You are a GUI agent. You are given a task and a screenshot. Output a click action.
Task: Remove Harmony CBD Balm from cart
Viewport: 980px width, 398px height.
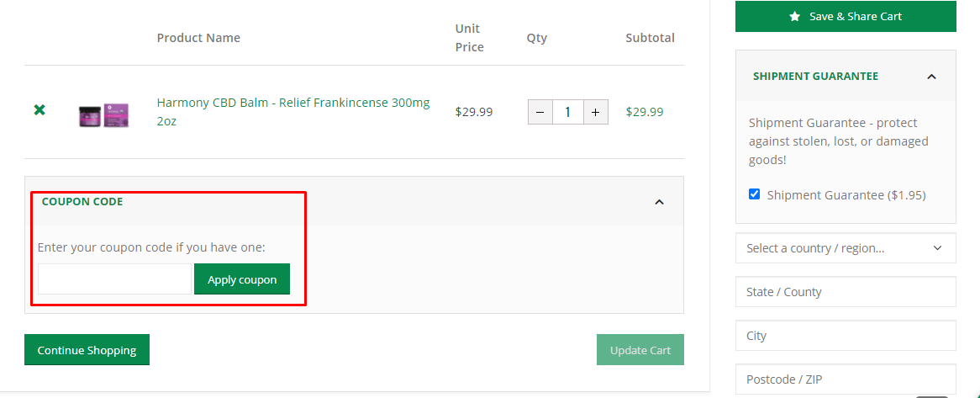40,110
